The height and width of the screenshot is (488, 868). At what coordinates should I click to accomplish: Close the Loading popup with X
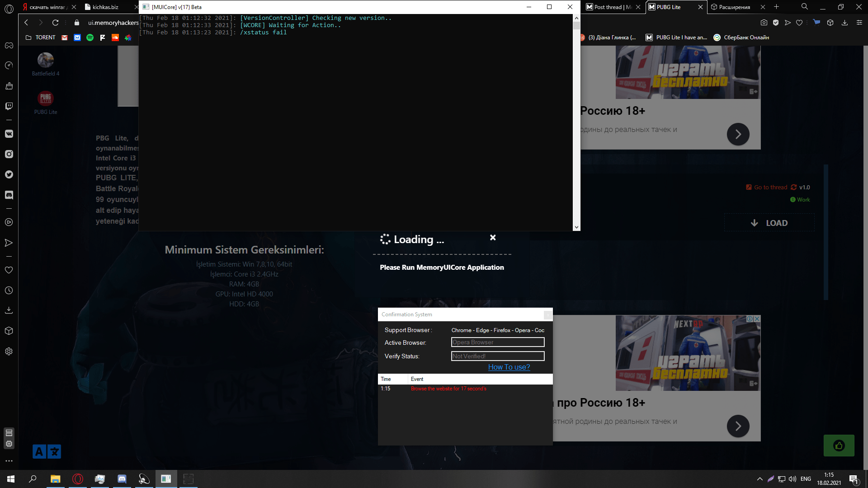coord(493,238)
